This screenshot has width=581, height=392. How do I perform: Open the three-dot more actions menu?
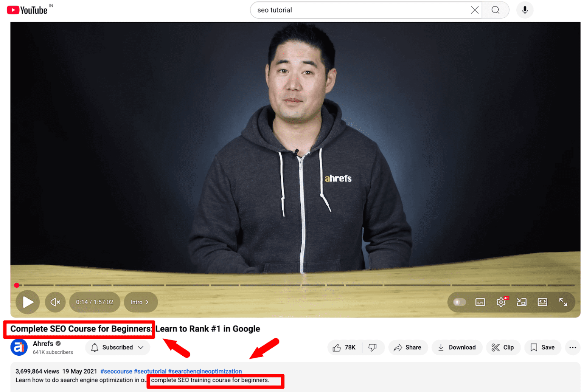click(572, 347)
